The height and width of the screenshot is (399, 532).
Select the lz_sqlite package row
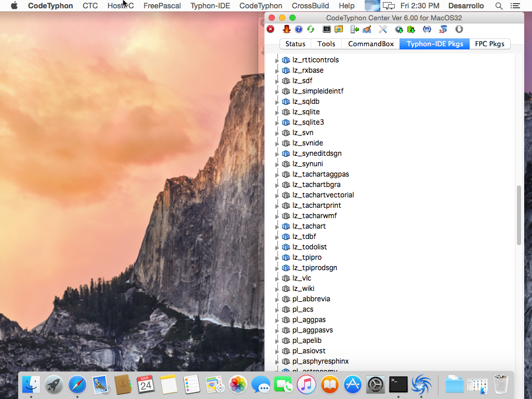[x=305, y=112]
